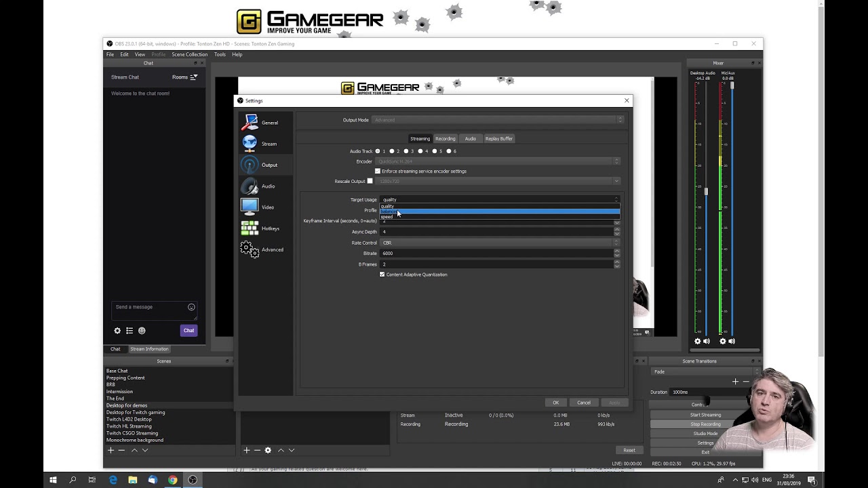
Task: Add a new scene with plus icon
Action: coord(111,450)
